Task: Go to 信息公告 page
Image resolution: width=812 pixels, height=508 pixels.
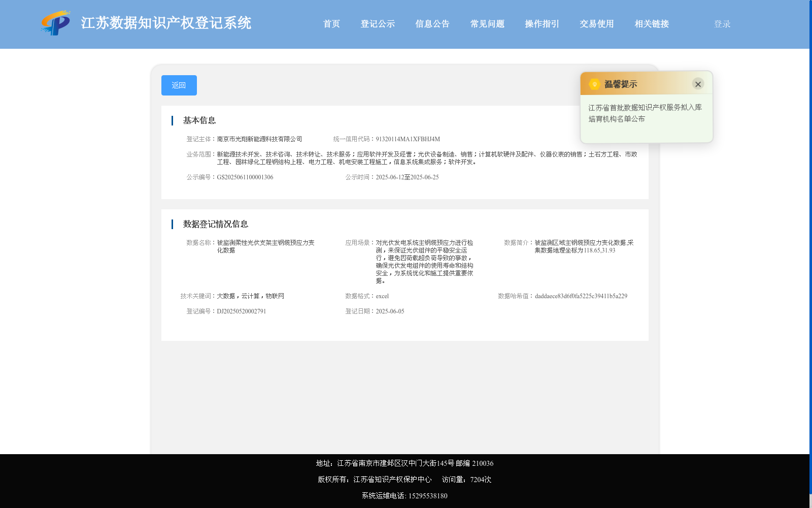Action: click(432, 24)
